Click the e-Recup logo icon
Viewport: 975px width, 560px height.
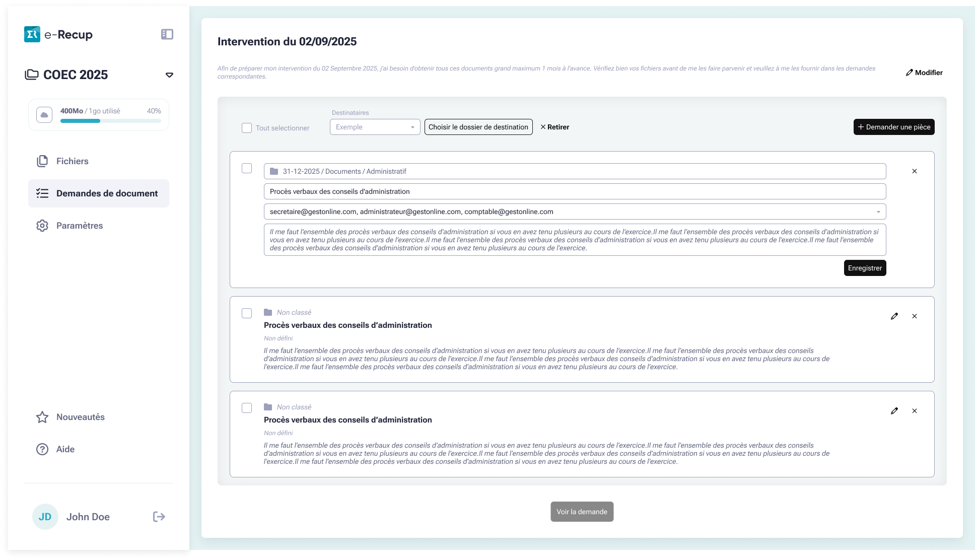coord(32,34)
